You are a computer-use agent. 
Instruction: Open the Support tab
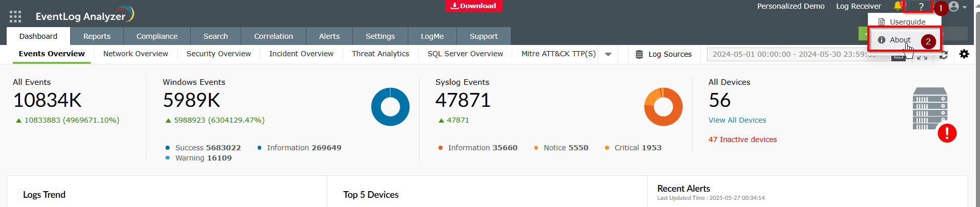(x=484, y=36)
